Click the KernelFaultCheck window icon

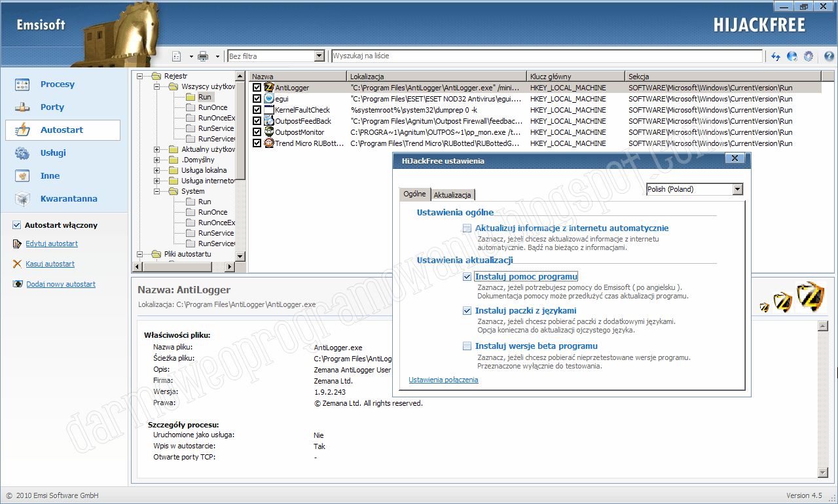coord(268,110)
